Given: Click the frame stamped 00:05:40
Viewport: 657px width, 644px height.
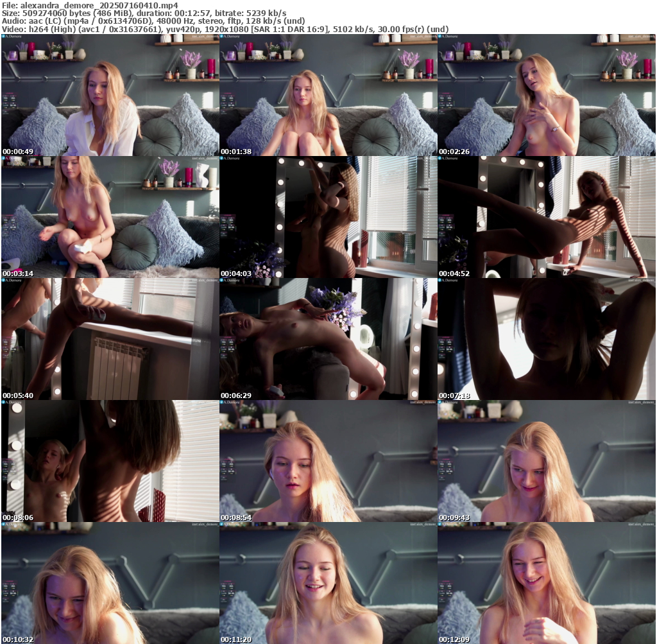Looking at the screenshot, I should point(110,339).
